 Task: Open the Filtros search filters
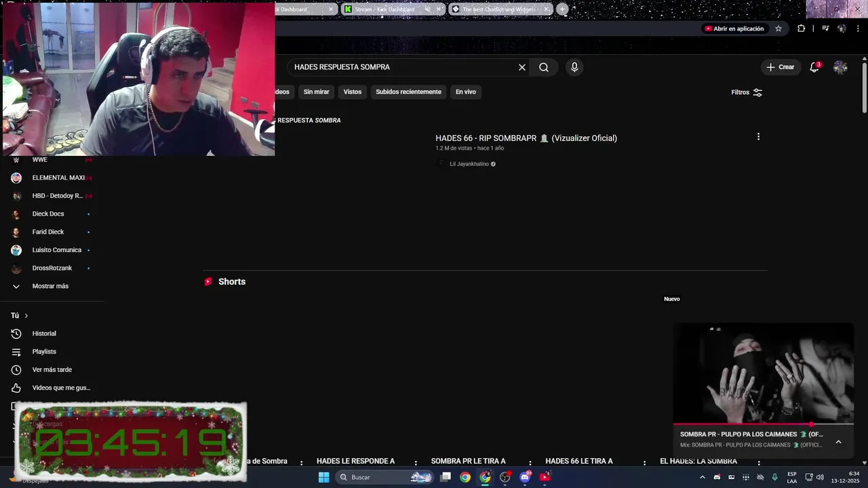tap(747, 92)
